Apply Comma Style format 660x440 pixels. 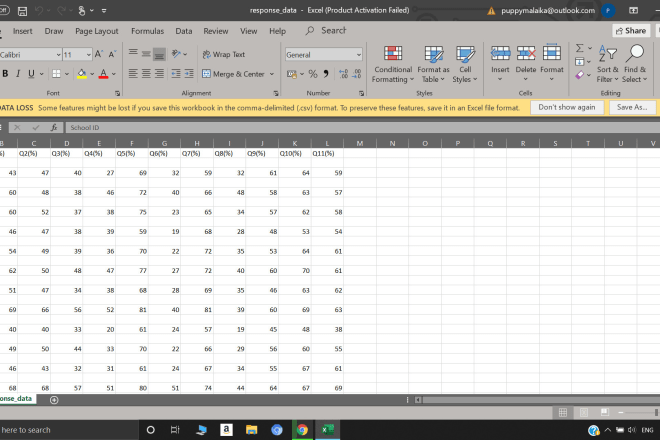[x=326, y=74]
